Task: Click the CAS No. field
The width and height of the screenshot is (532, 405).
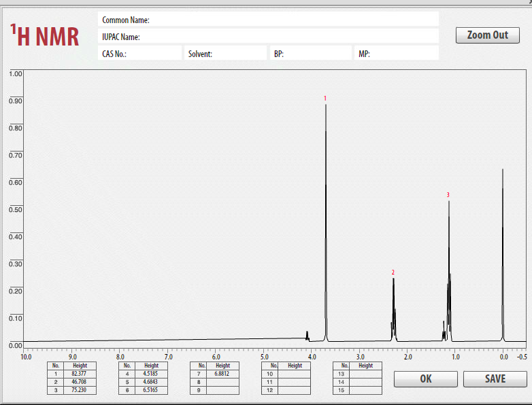Action: (139, 53)
